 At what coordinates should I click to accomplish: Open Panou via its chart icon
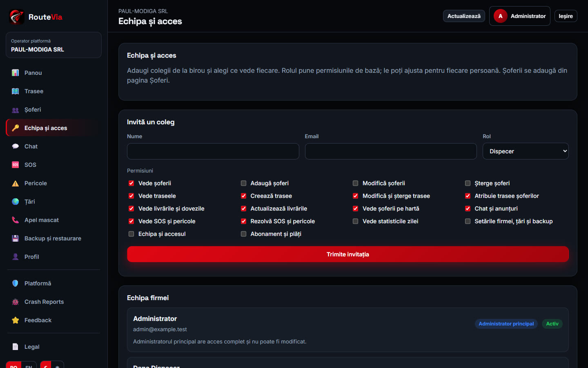16,73
